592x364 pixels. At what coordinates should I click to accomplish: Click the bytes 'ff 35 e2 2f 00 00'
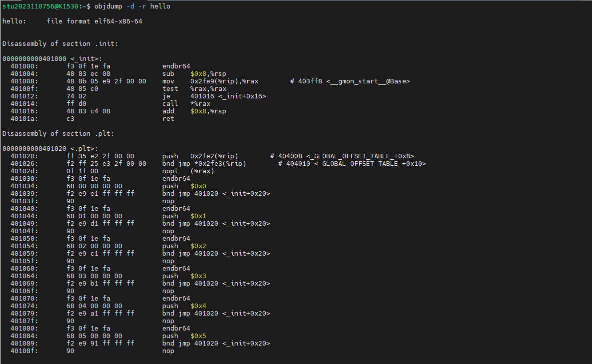100,156
